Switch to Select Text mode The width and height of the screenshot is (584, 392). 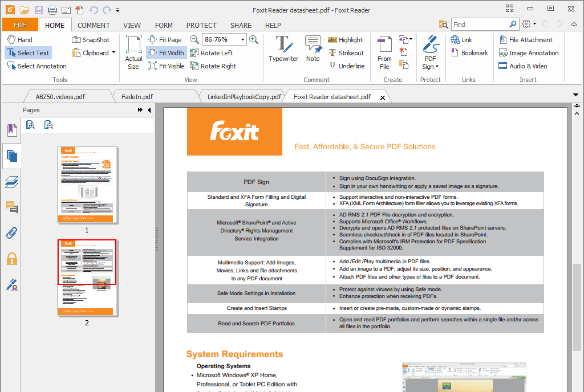pos(28,52)
